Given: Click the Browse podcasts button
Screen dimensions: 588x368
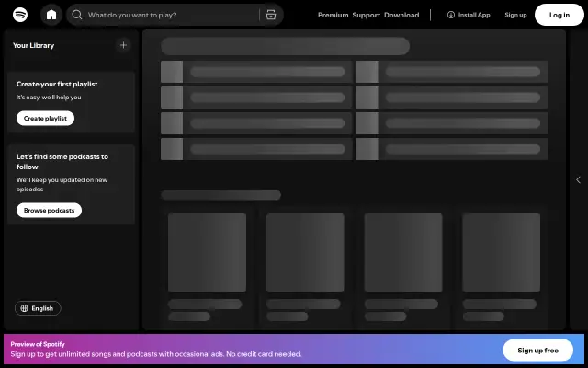Looking at the screenshot, I should click(49, 211).
